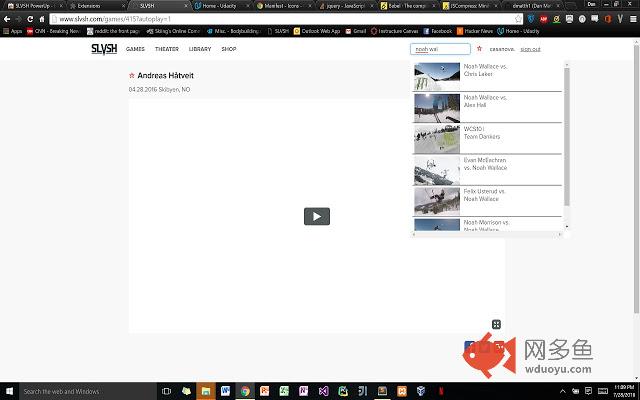Viewport: 640px width, 400px height.
Task: Switch to the Home - Udacity tab
Action: tap(220, 6)
